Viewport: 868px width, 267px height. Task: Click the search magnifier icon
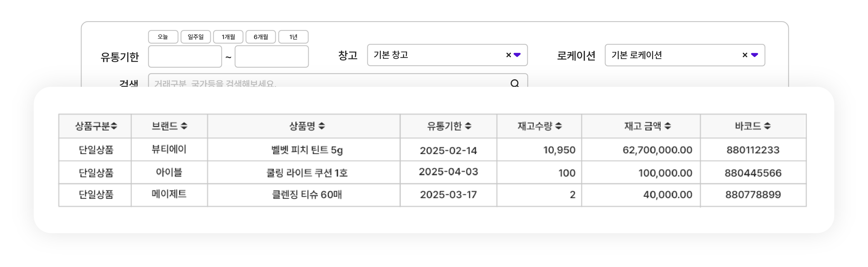coord(514,83)
